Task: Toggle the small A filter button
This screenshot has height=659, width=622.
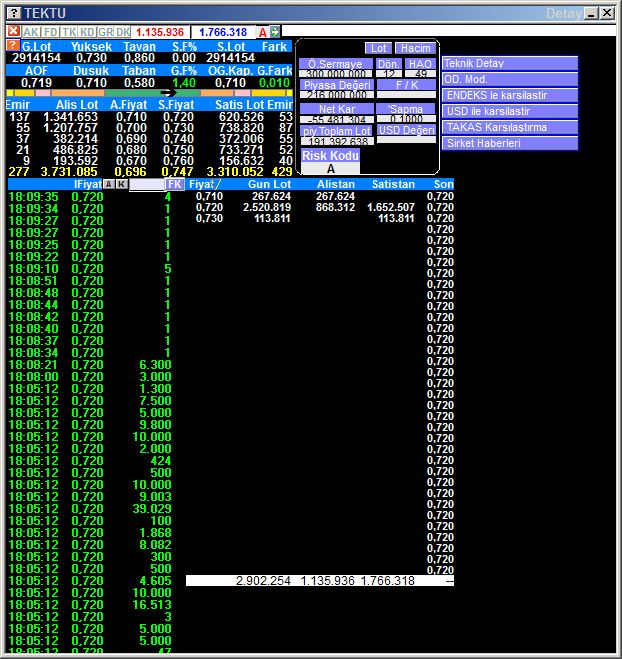Action: [x=108, y=184]
